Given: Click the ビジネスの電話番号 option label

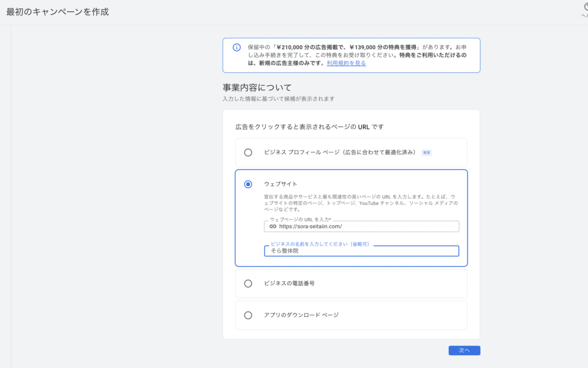Looking at the screenshot, I should click(289, 283).
